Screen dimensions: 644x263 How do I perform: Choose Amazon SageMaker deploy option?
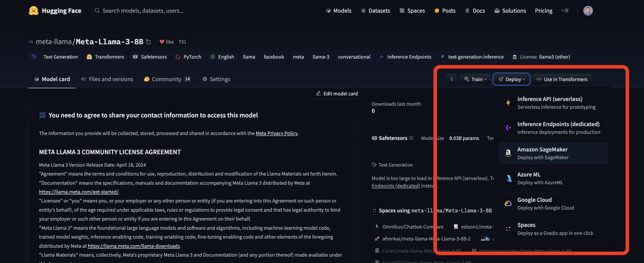(x=553, y=153)
